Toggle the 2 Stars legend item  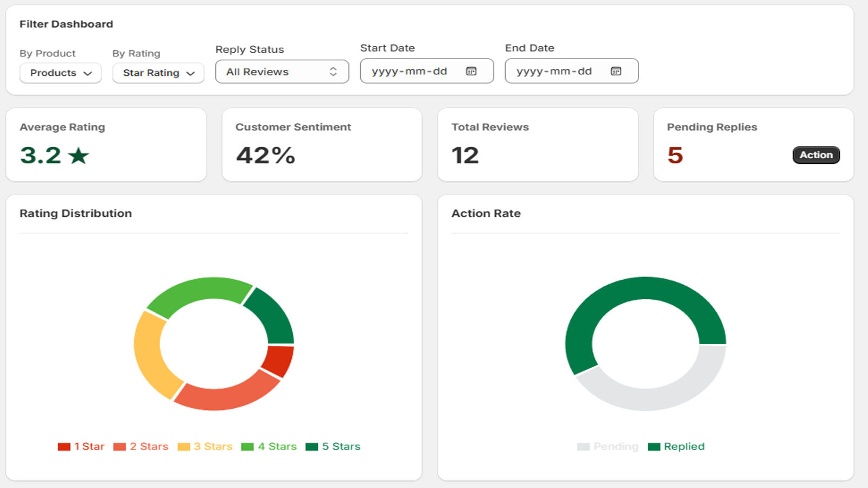point(141,446)
